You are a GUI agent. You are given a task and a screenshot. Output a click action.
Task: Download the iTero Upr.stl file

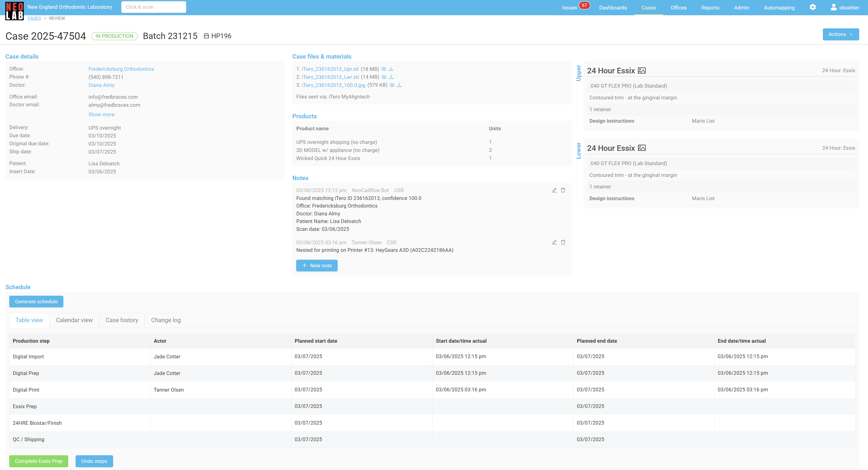391,69
